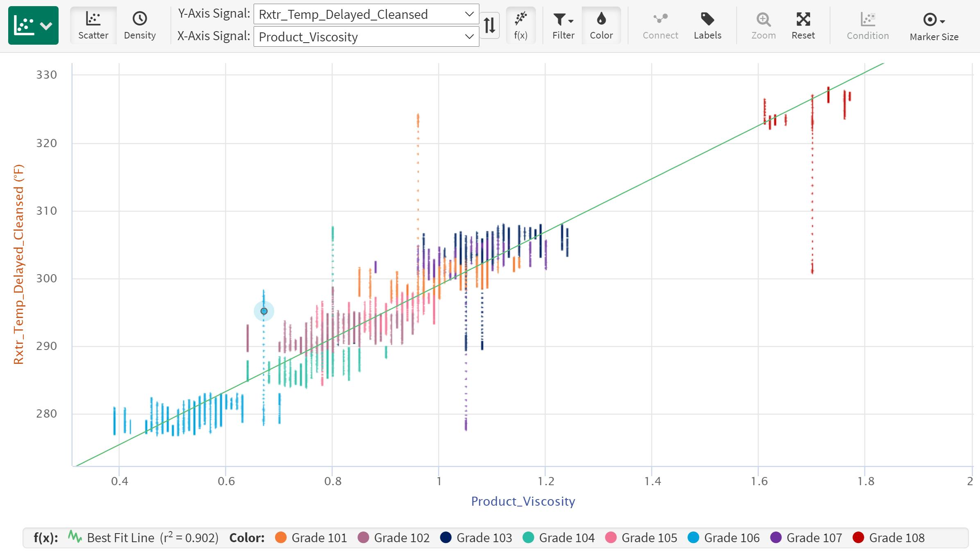980x552 pixels.
Task: Click the Grade 106 color swatch
Action: tap(692, 537)
